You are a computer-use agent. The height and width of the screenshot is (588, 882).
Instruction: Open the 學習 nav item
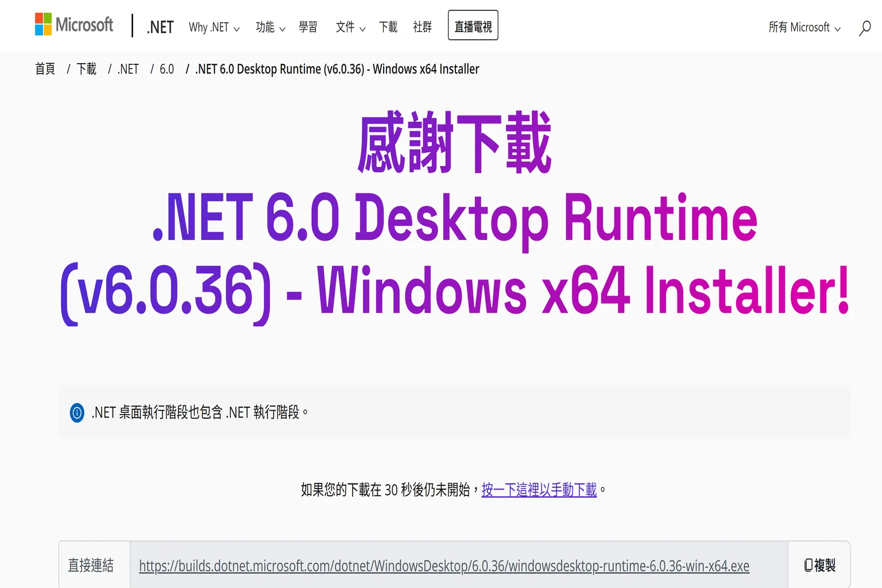[308, 27]
